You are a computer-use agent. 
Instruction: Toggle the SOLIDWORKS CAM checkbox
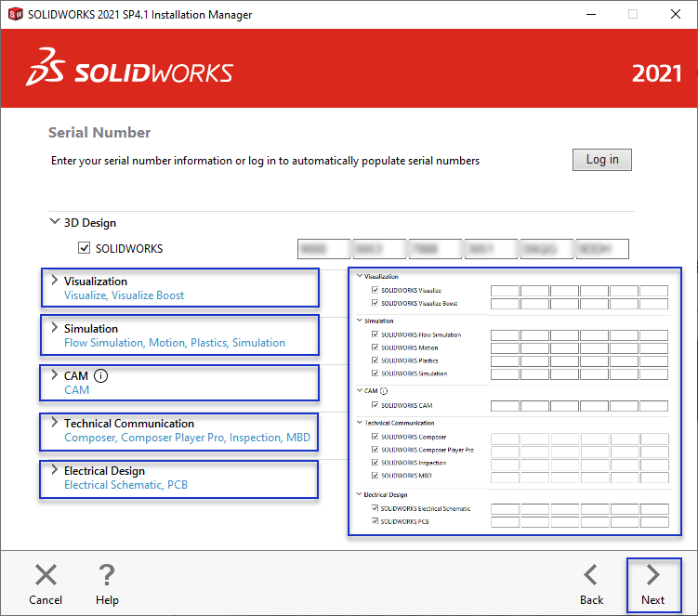pyautogui.click(x=375, y=405)
